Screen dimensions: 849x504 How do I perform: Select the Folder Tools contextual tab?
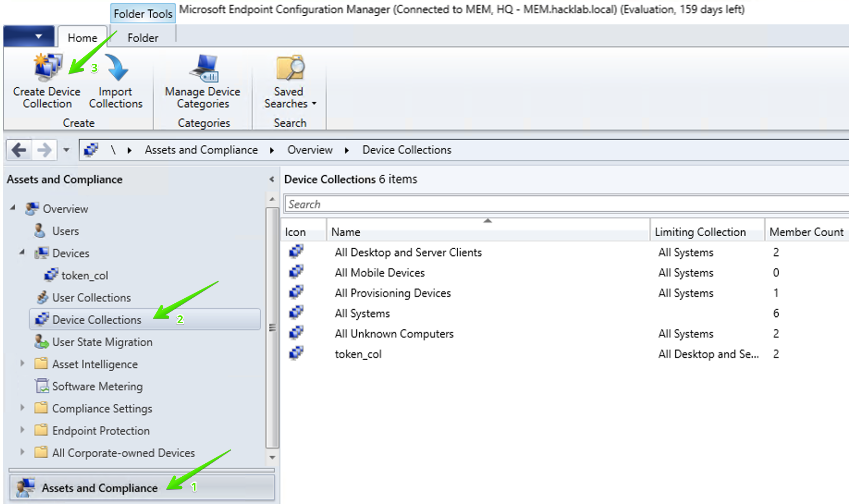point(143,14)
